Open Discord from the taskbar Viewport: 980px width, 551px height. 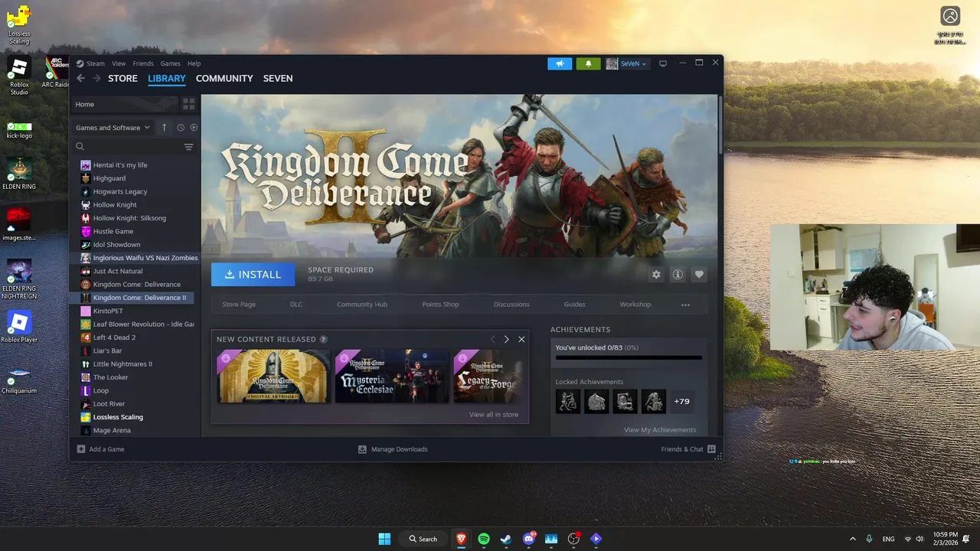tap(529, 539)
